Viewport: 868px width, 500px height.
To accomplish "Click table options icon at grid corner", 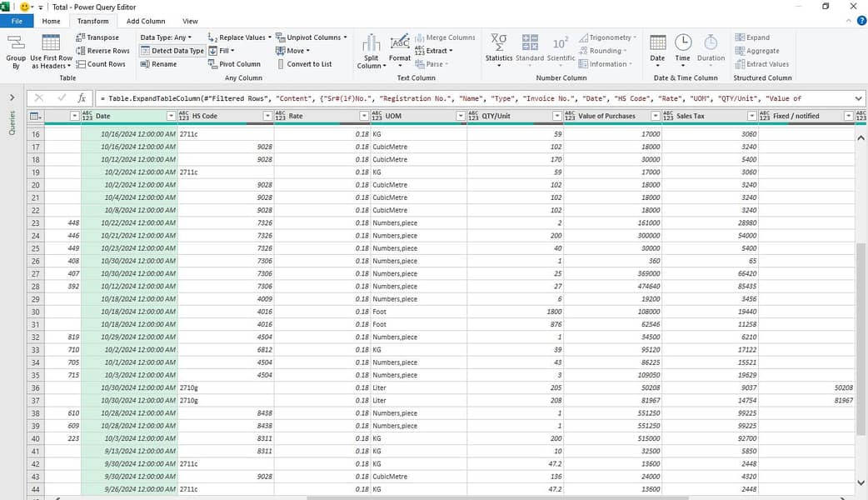I will point(36,116).
